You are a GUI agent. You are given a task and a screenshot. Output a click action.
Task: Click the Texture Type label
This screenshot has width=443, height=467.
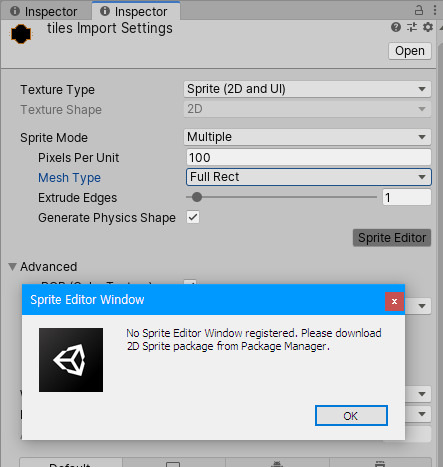[x=58, y=90]
